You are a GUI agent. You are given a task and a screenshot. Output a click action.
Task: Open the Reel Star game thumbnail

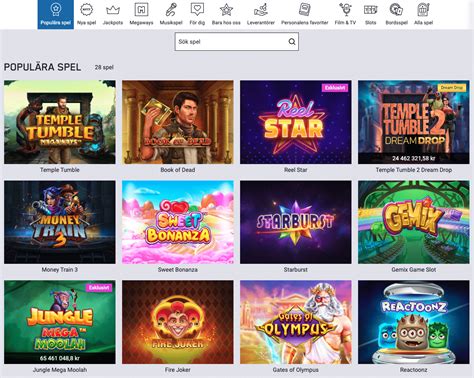[x=296, y=122]
